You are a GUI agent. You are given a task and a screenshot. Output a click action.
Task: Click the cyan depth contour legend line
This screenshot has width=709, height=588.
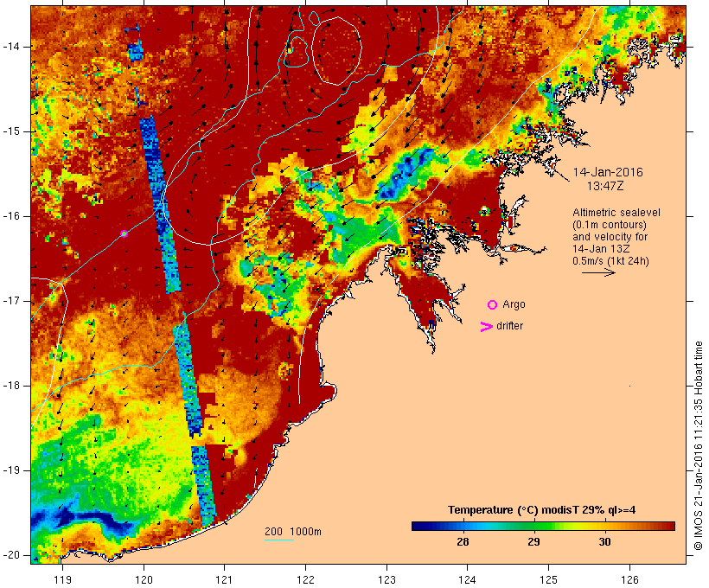pyautogui.click(x=279, y=540)
